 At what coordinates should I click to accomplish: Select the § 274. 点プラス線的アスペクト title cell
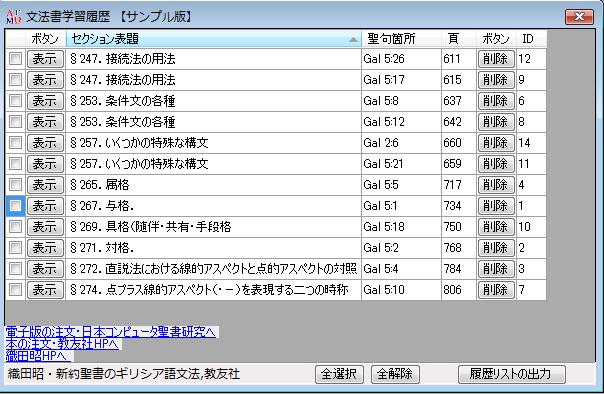point(214,290)
